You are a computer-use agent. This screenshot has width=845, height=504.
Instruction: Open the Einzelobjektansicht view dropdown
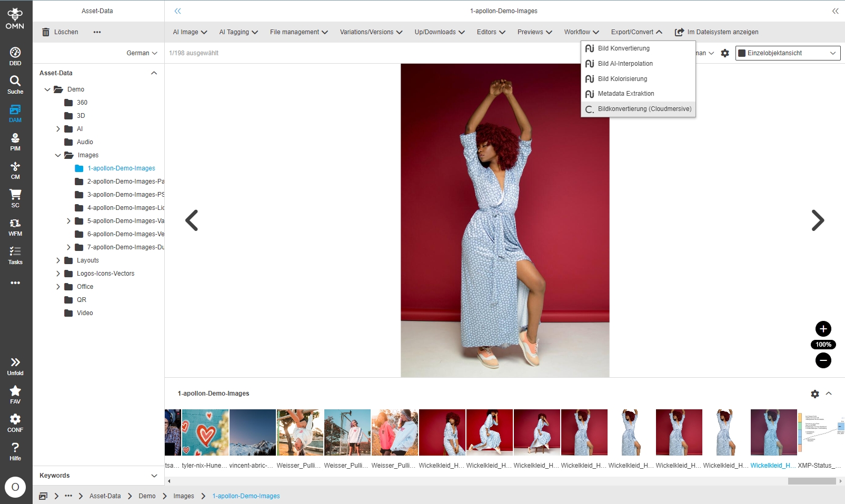788,53
